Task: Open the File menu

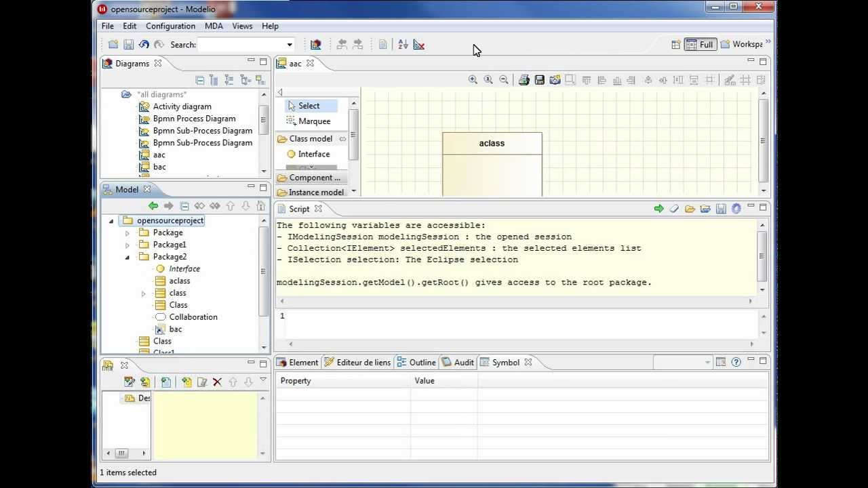Action: click(108, 26)
